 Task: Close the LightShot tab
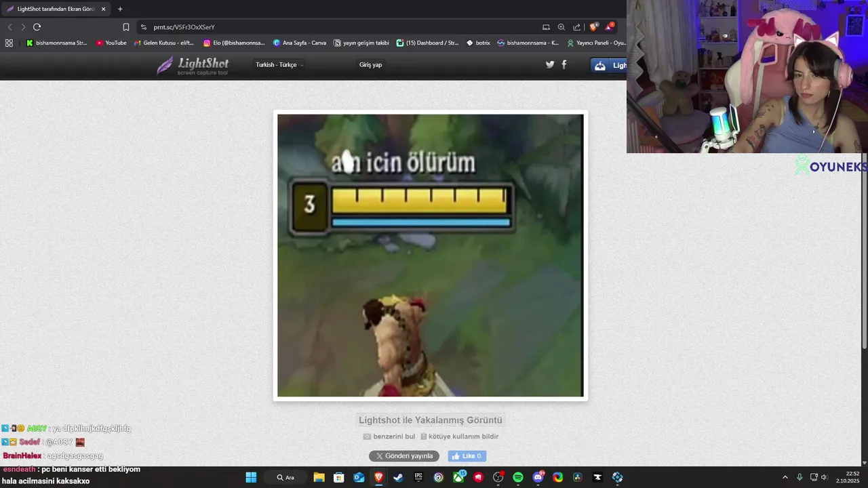tap(103, 9)
